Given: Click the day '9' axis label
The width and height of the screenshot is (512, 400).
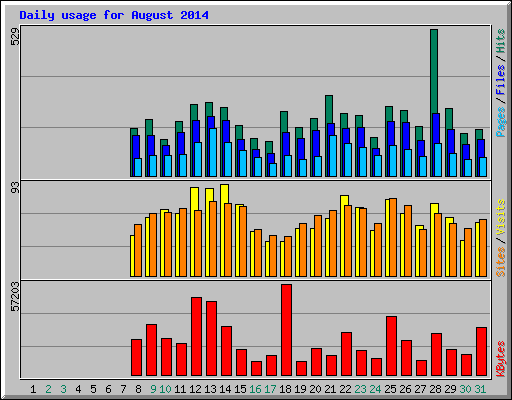Looking at the screenshot, I should pyautogui.click(x=153, y=389).
